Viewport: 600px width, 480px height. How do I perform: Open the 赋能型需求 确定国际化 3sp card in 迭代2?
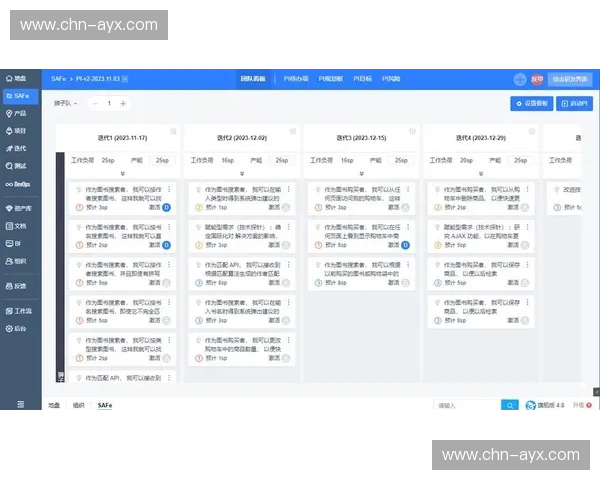[x=242, y=236]
